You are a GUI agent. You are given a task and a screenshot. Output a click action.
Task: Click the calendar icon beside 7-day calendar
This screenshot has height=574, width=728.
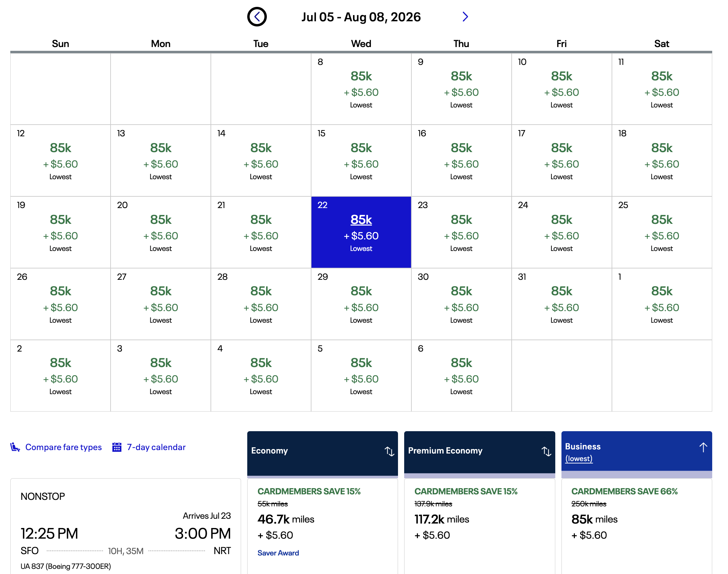(x=117, y=447)
